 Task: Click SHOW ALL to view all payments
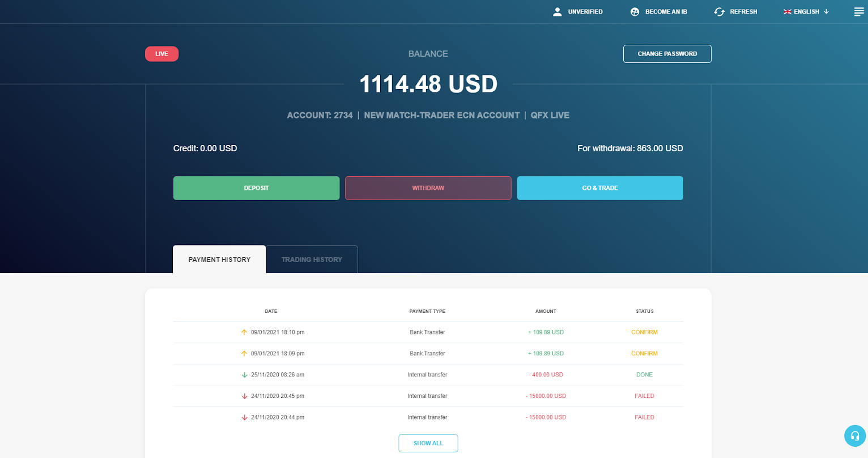point(428,443)
